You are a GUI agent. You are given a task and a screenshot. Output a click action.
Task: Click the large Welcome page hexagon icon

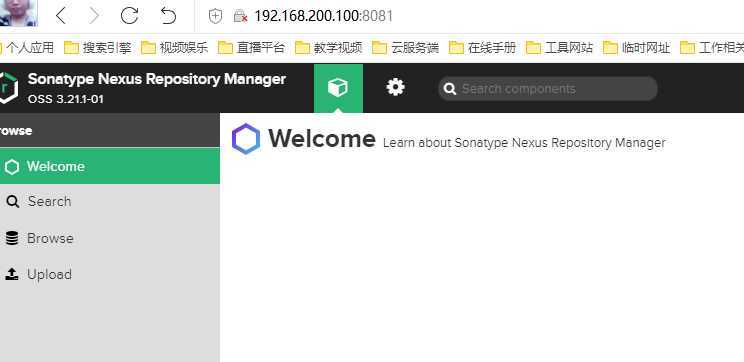tap(246, 139)
